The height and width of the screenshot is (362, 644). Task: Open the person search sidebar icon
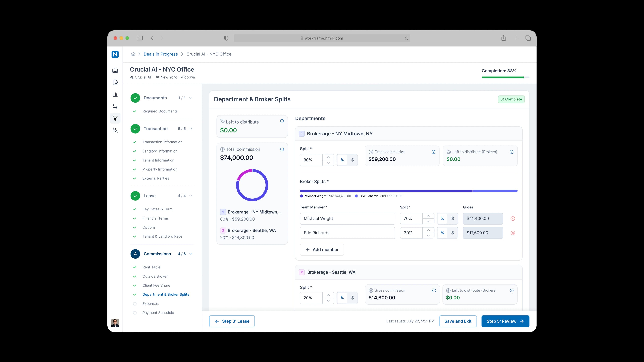pyautogui.click(x=115, y=130)
